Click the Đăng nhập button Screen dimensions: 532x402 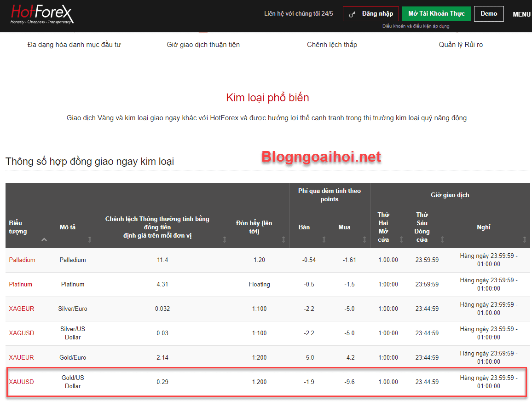[x=370, y=13]
